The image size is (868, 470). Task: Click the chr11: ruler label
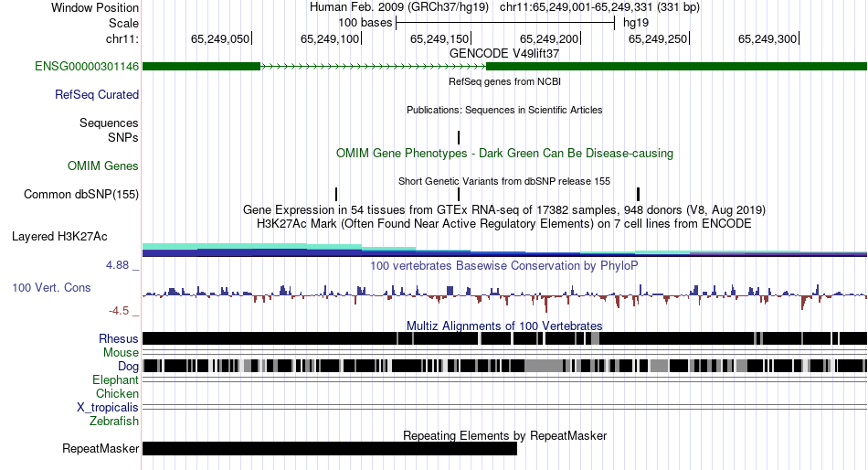pyautogui.click(x=122, y=38)
